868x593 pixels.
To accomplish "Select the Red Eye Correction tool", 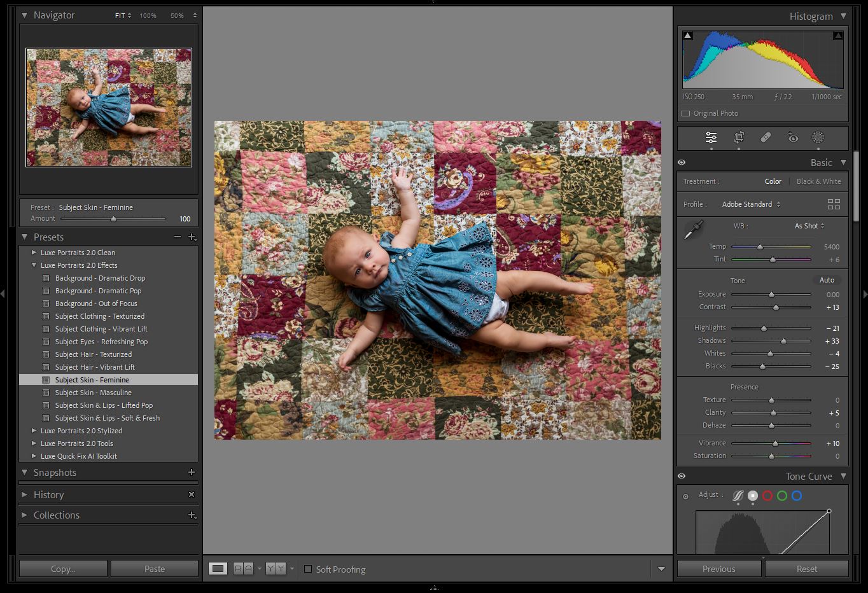I will pyautogui.click(x=792, y=137).
